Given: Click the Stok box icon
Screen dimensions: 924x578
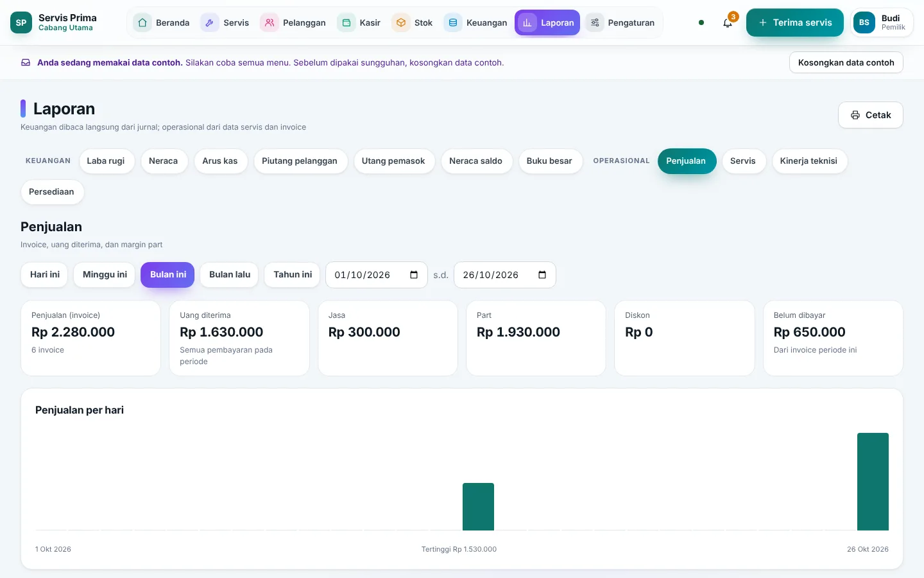Looking at the screenshot, I should pyautogui.click(x=401, y=22).
